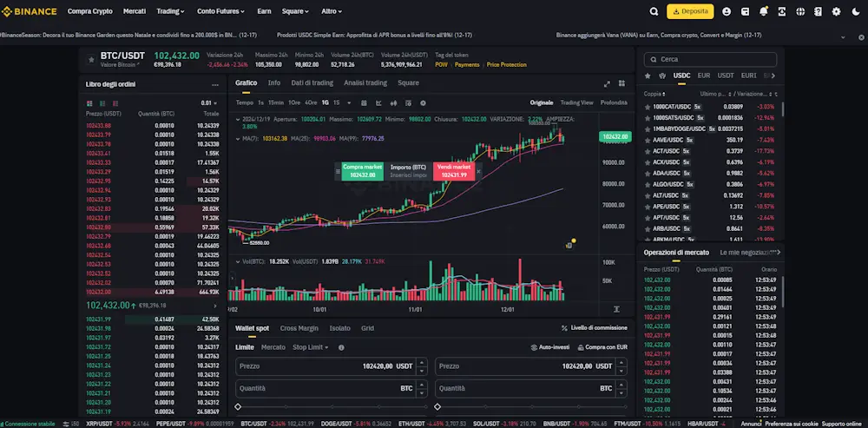
Task: Open the language globe icon
Action: pos(800,11)
